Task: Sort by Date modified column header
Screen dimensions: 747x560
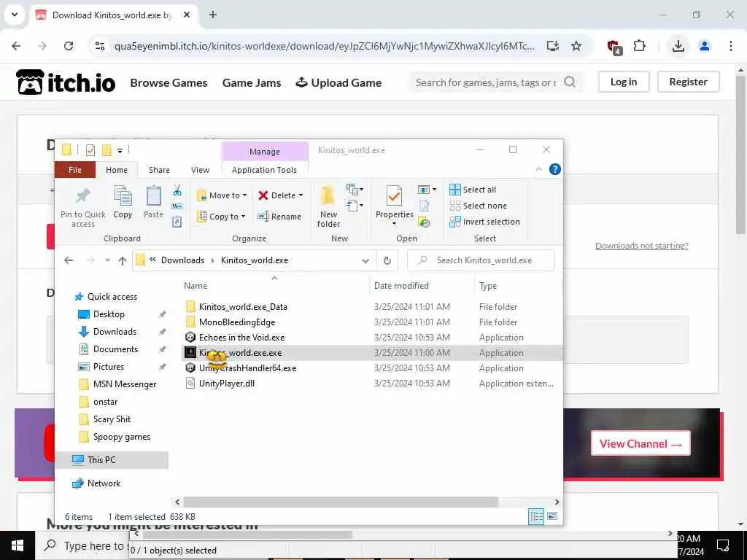Action: pos(402,286)
